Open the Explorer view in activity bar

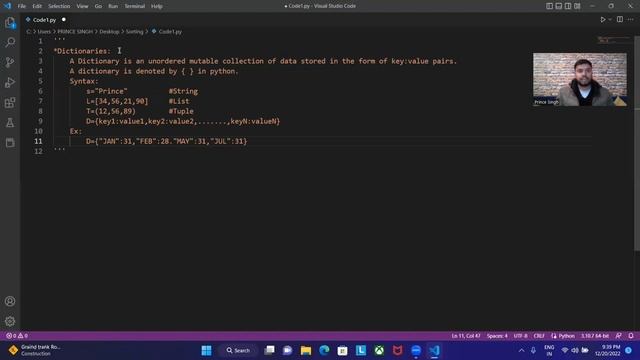click(x=10, y=22)
